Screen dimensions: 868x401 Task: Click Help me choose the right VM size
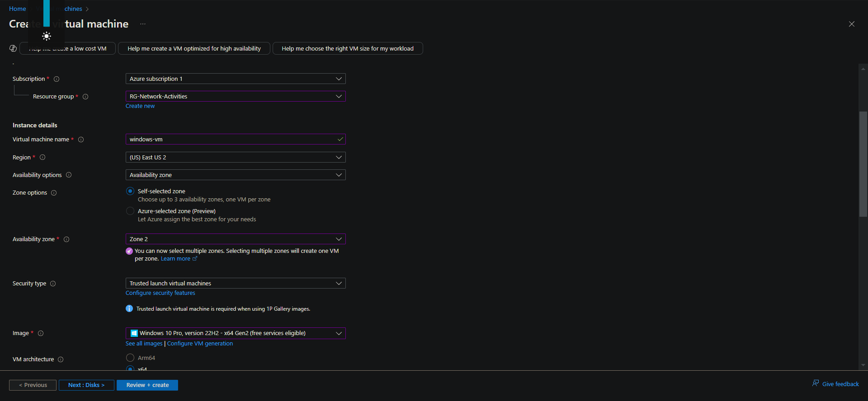tap(348, 48)
